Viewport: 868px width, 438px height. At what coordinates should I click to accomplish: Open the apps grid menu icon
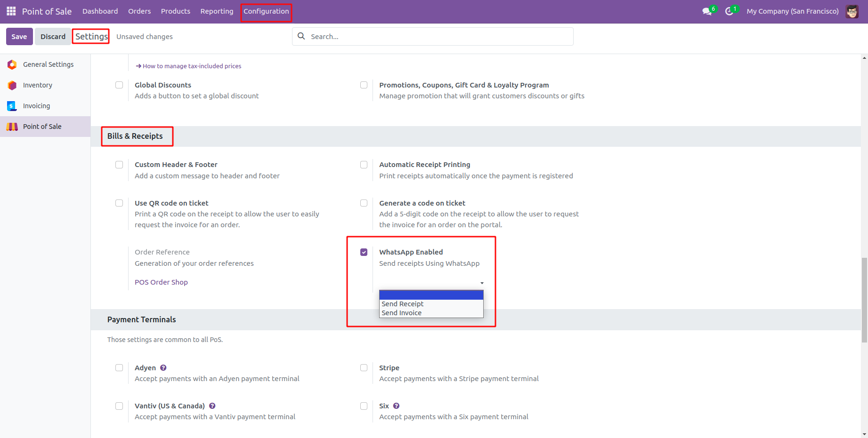click(11, 11)
